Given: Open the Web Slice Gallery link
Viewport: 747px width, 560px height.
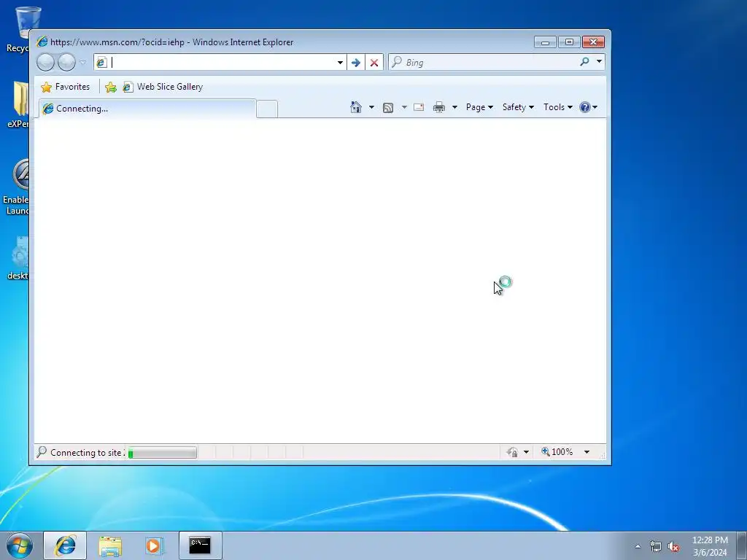Looking at the screenshot, I should 163,87.
